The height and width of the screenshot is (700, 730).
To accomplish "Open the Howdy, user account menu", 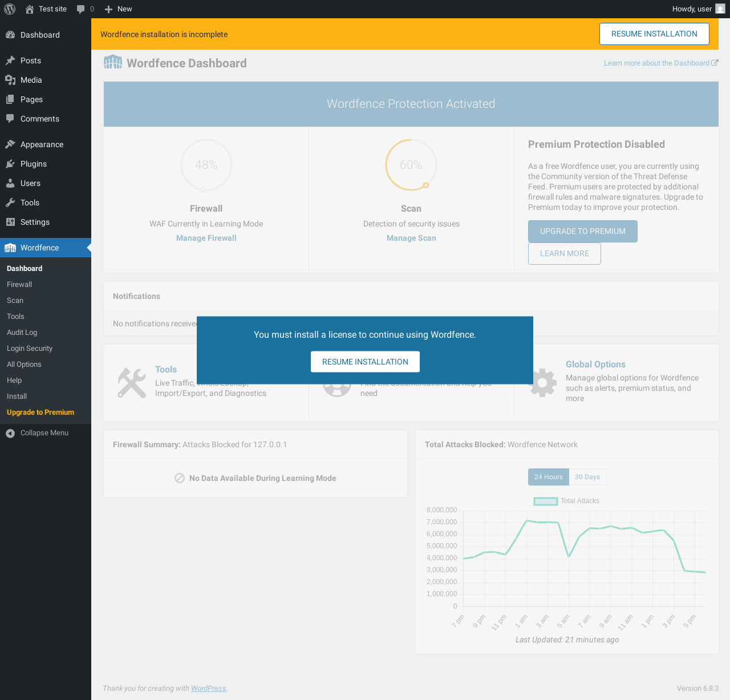I will point(691,9).
